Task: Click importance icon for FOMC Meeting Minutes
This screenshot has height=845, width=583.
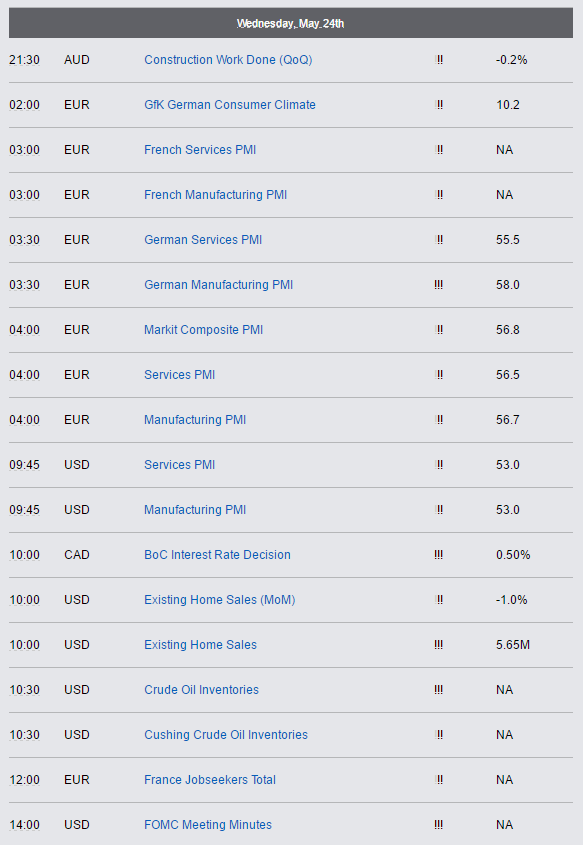Action: [439, 825]
